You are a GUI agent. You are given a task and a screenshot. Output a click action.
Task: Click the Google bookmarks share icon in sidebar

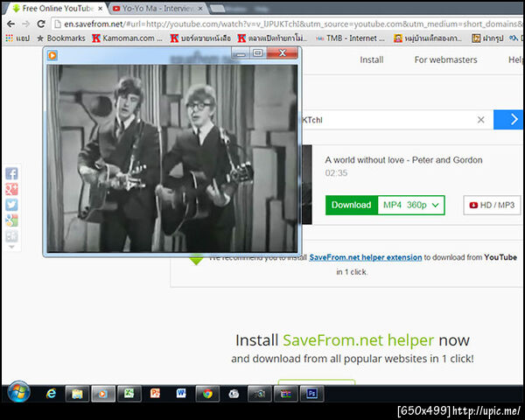click(11, 220)
